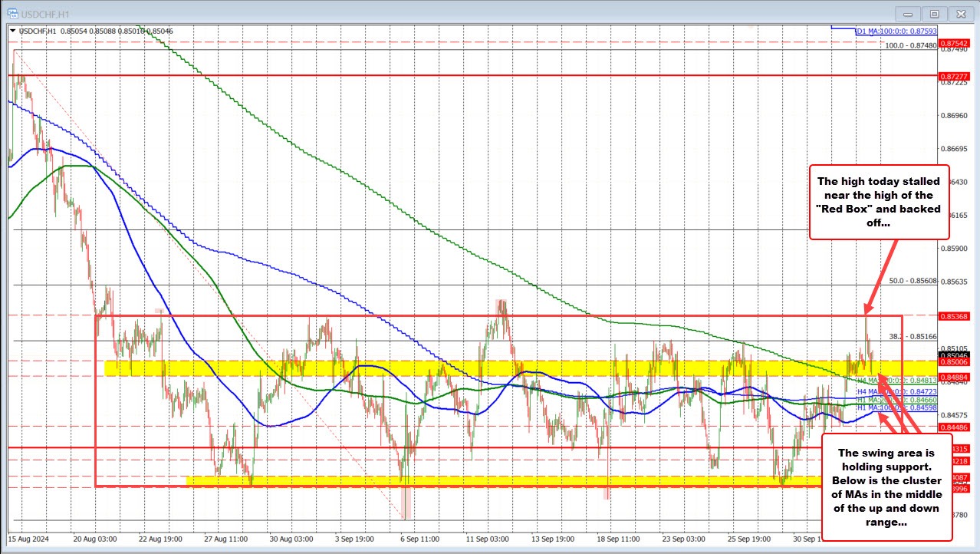Image resolution: width=980 pixels, height=554 pixels.
Task: Click the 0.85368 red box high price tag
Action: tap(955, 315)
